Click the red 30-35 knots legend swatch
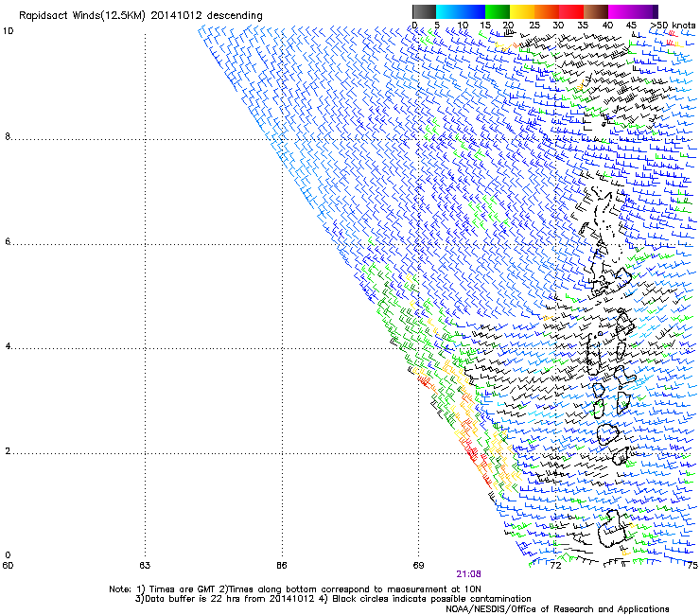The width and height of the screenshot is (700, 615). tap(571, 11)
